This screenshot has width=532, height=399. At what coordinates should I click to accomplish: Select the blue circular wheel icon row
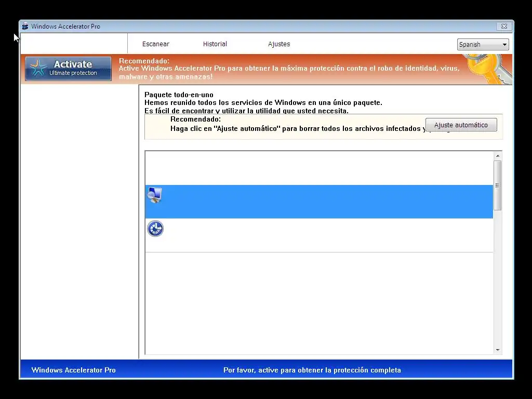pyautogui.click(x=319, y=235)
